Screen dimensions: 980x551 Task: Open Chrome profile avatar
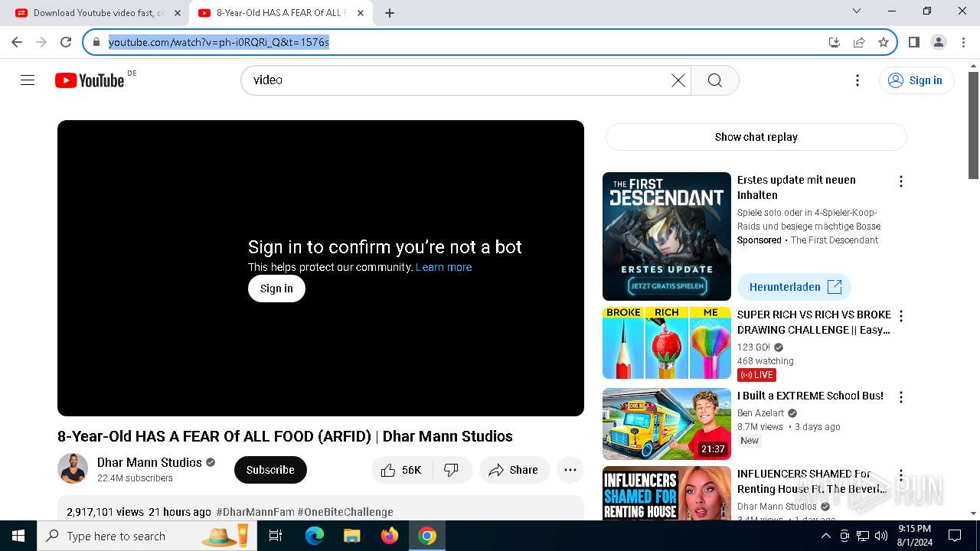939,42
